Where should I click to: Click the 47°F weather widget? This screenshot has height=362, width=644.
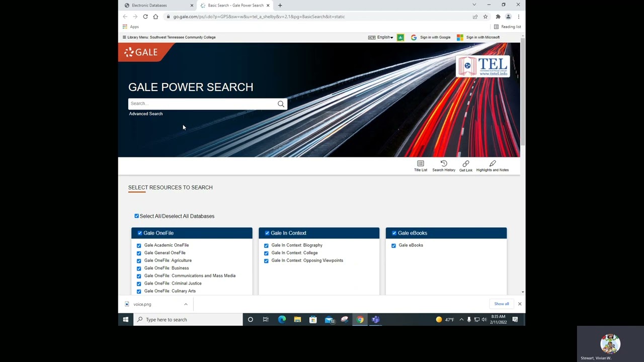tap(445, 319)
